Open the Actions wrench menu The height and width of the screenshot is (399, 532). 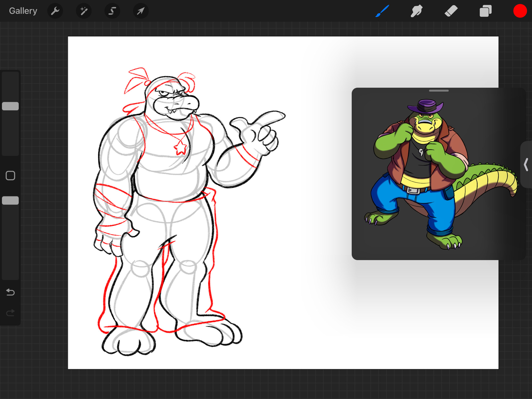(55, 11)
